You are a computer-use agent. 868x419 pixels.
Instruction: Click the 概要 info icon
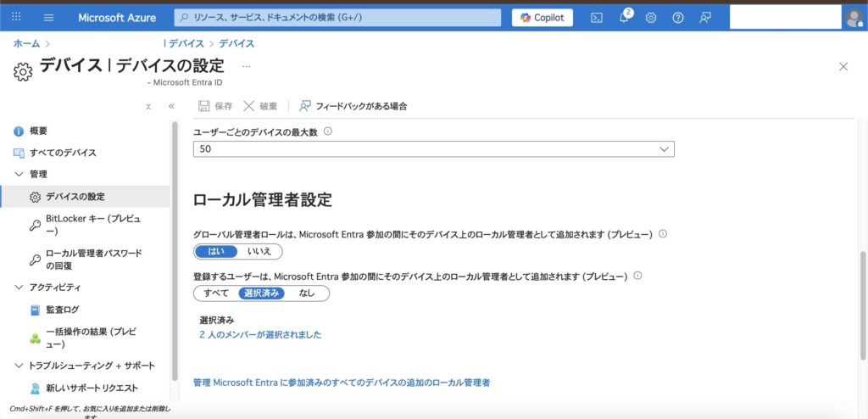point(19,131)
